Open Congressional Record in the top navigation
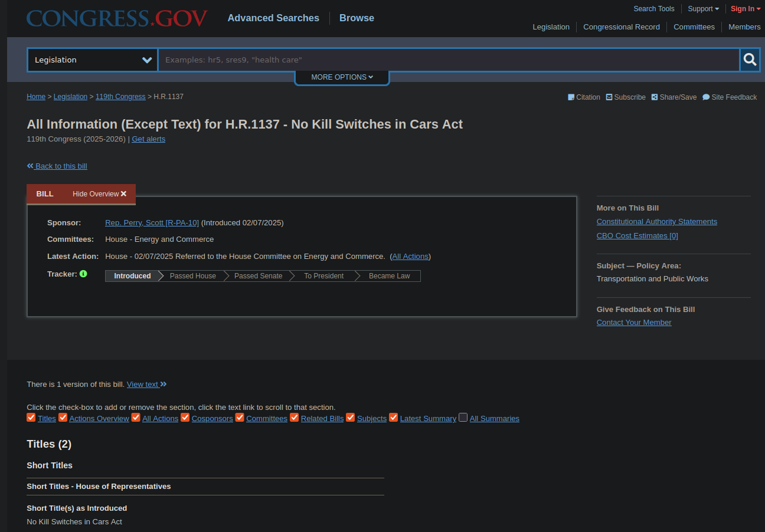The image size is (765, 532). [x=622, y=27]
